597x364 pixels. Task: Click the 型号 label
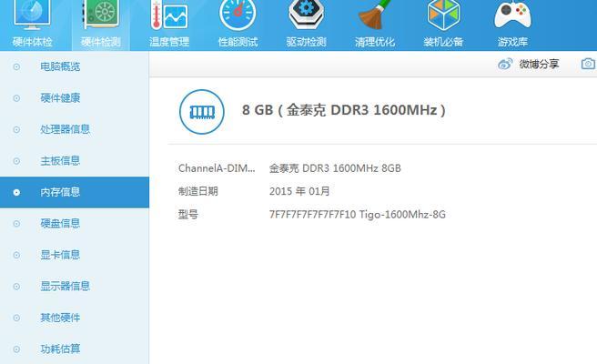coord(188,215)
